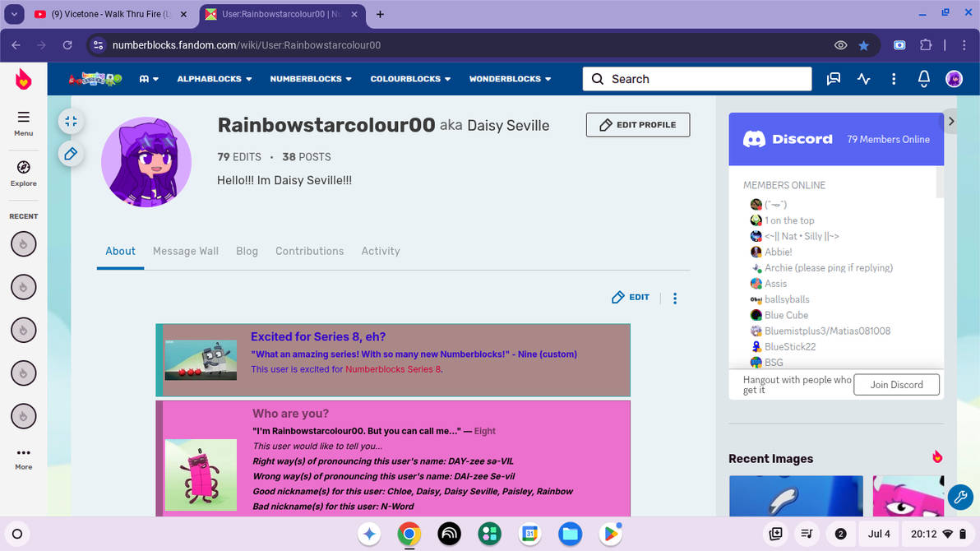Bookmark the page with the star icon

pos(864,45)
